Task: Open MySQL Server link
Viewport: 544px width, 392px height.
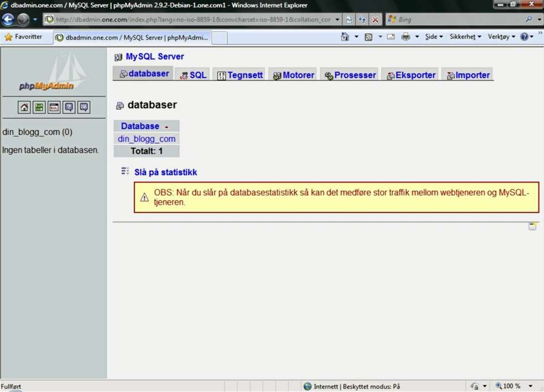Action: pyautogui.click(x=155, y=57)
